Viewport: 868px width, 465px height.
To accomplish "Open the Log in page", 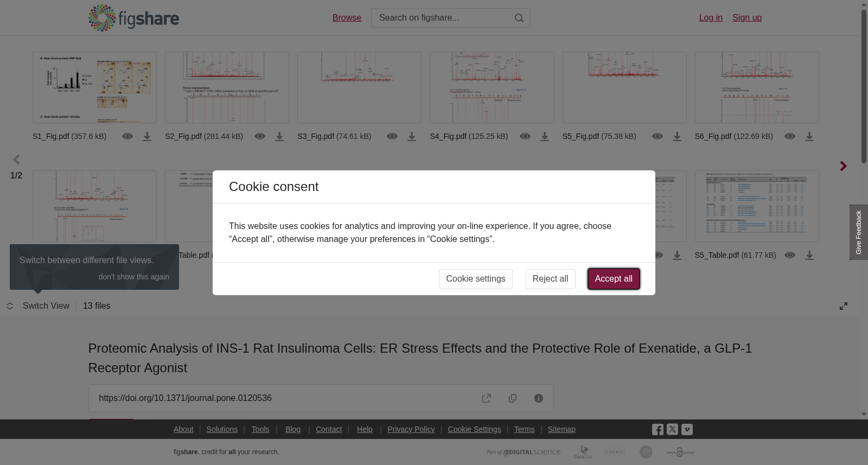I will coord(711,18).
